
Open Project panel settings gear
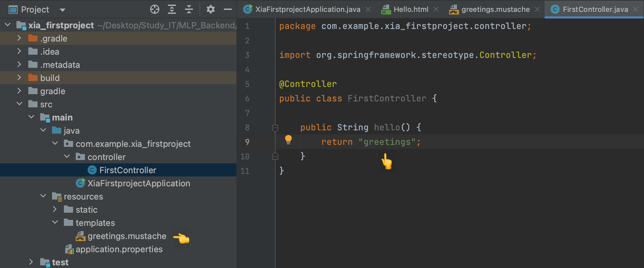point(211,9)
